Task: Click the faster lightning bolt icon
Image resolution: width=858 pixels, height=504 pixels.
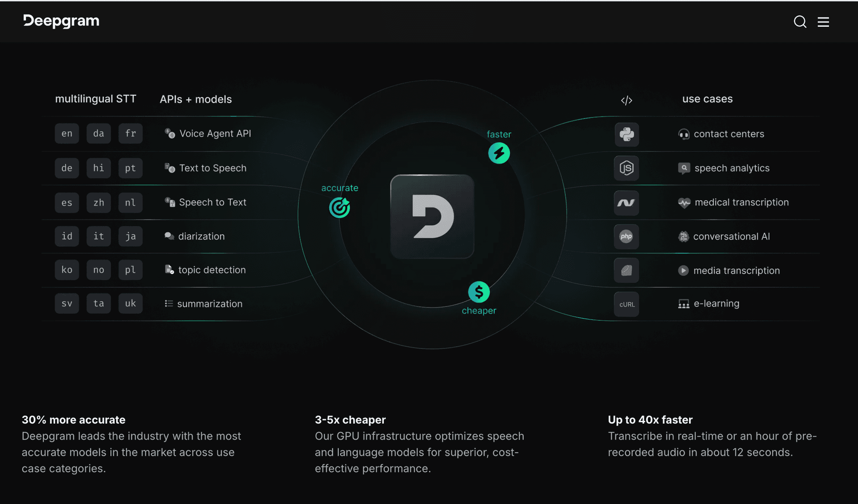Action: [x=499, y=153]
